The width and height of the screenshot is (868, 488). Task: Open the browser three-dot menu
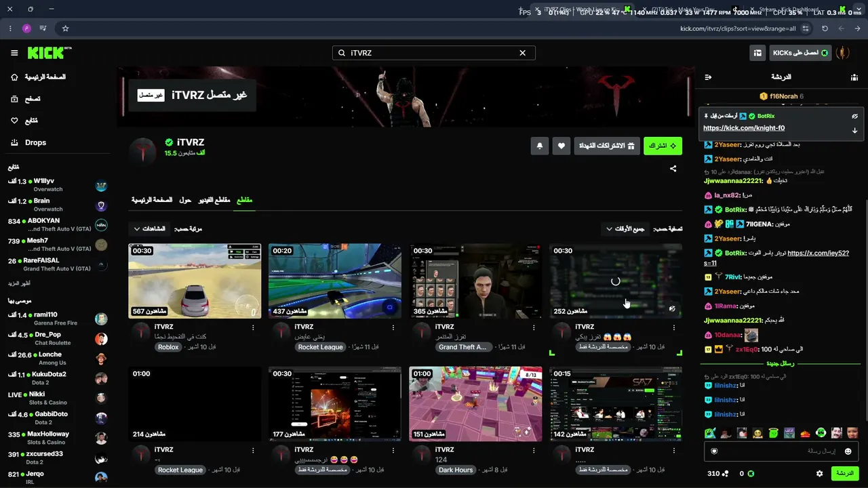(x=10, y=28)
